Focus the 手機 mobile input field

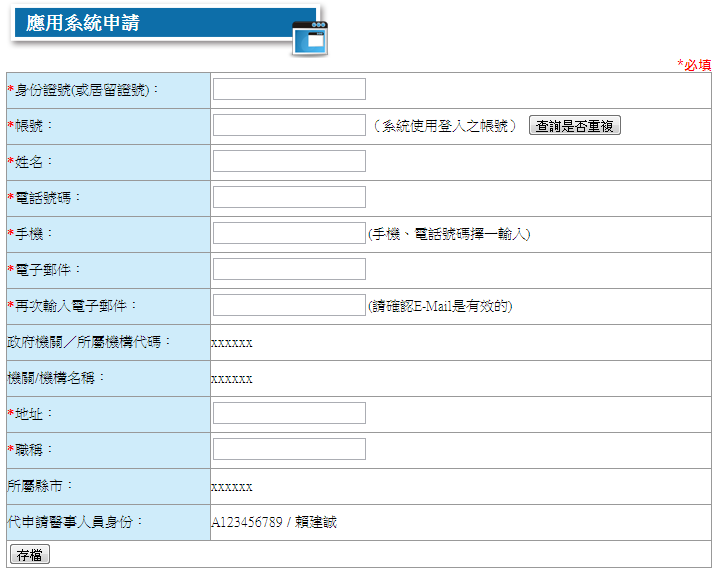click(x=289, y=233)
